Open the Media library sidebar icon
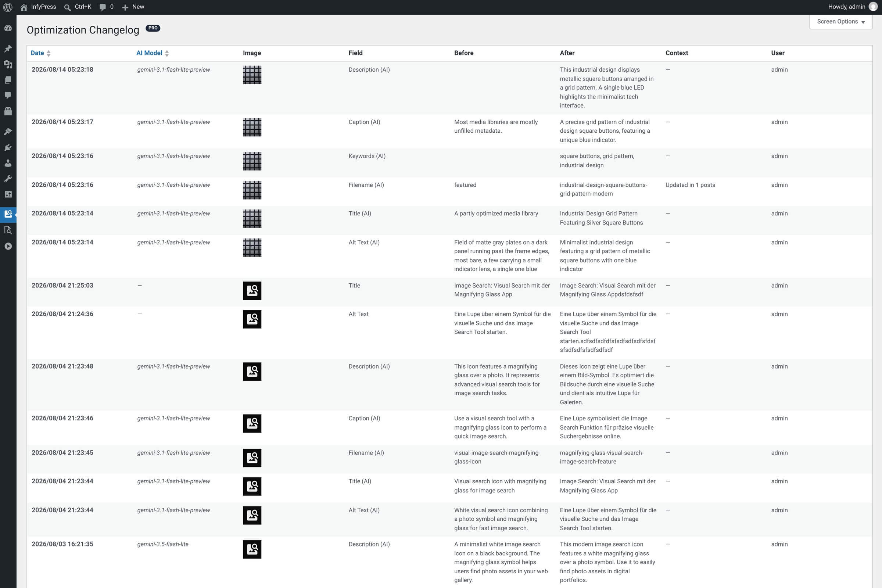Screen dimensions: 882x588 (8, 64)
